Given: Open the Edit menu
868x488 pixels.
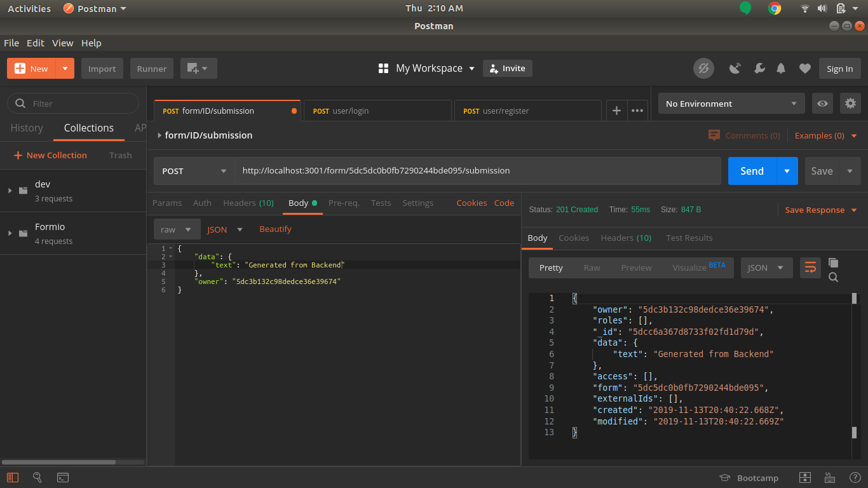Looking at the screenshot, I should pos(35,43).
